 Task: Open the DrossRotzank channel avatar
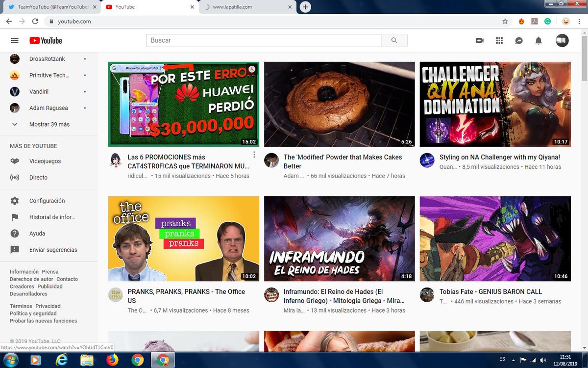pos(15,59)
